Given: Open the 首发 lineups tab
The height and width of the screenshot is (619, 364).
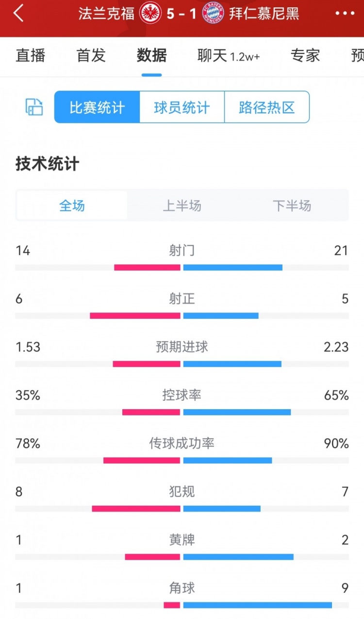Looking at the screenshot, I should (90, 56).
